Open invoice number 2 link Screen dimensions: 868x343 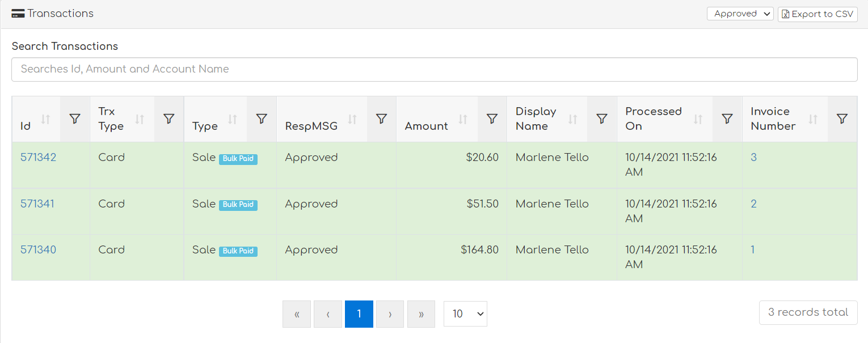tap(753, 204)
